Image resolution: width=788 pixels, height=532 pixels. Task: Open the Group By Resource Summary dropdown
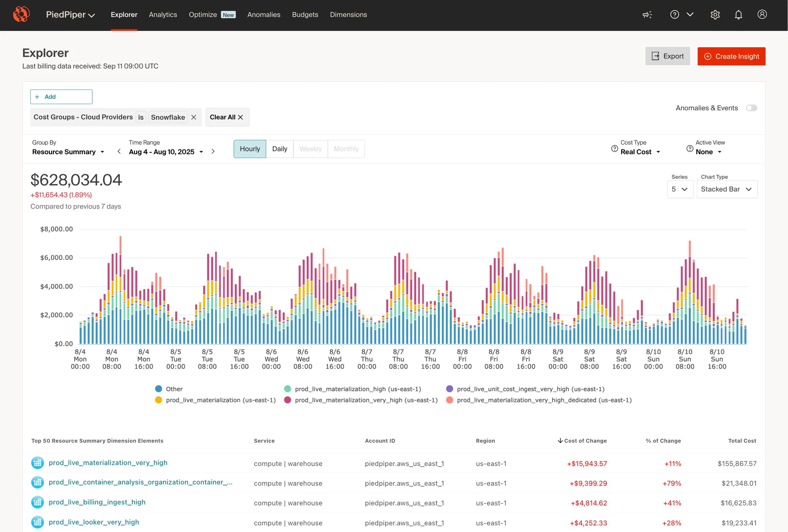[68, 152]
